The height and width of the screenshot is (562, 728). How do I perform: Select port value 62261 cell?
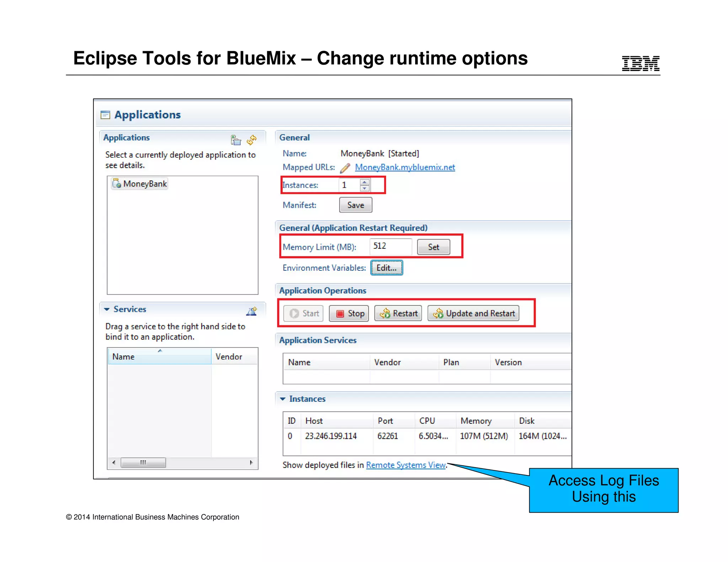[x=387, y=436]
